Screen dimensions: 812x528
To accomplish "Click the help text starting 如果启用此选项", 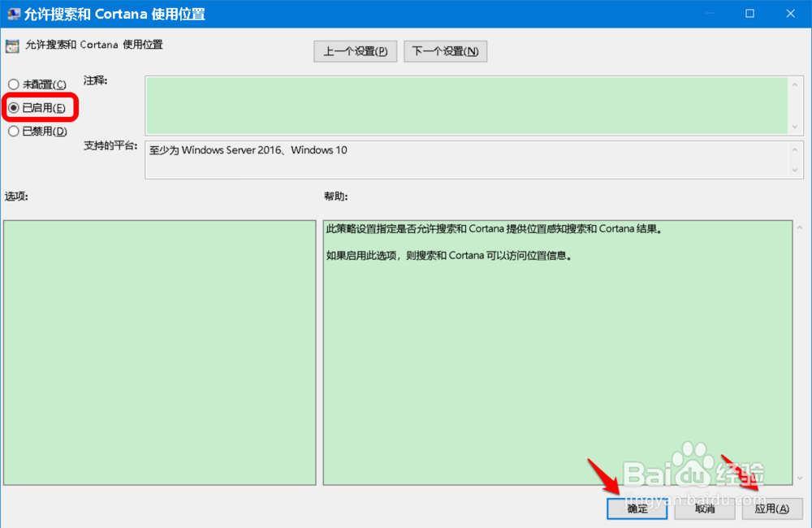I will pos(449,255).
